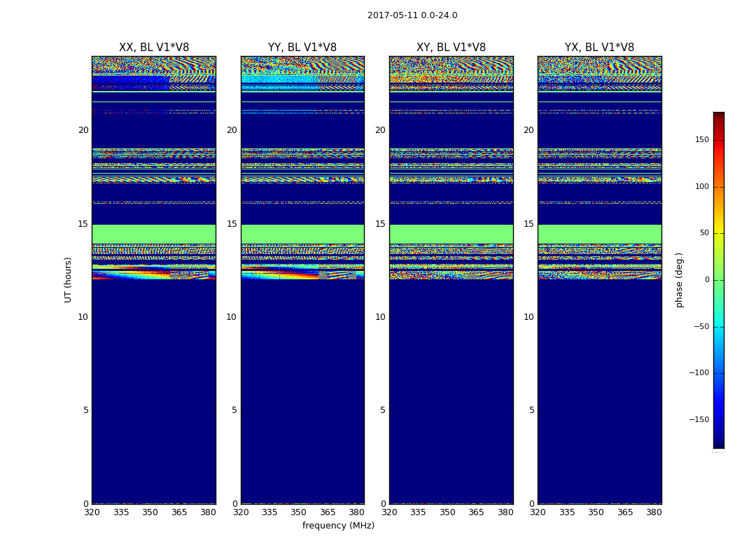Click the phase colorbar at the red end
Viewport: 735px width, 560px height.
(x=719, y=117)
